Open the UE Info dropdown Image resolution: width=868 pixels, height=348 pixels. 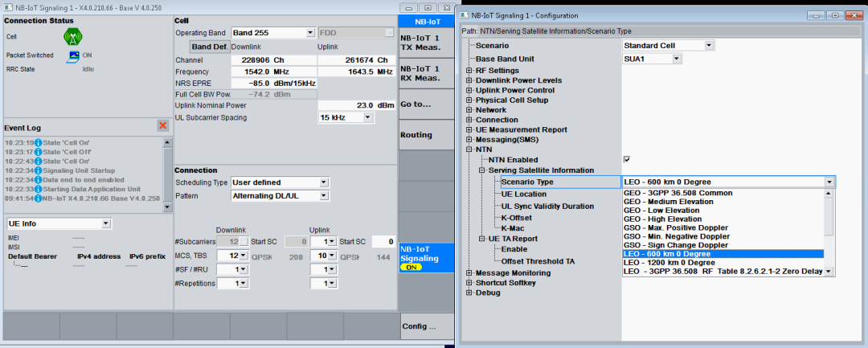click(106, 223)
